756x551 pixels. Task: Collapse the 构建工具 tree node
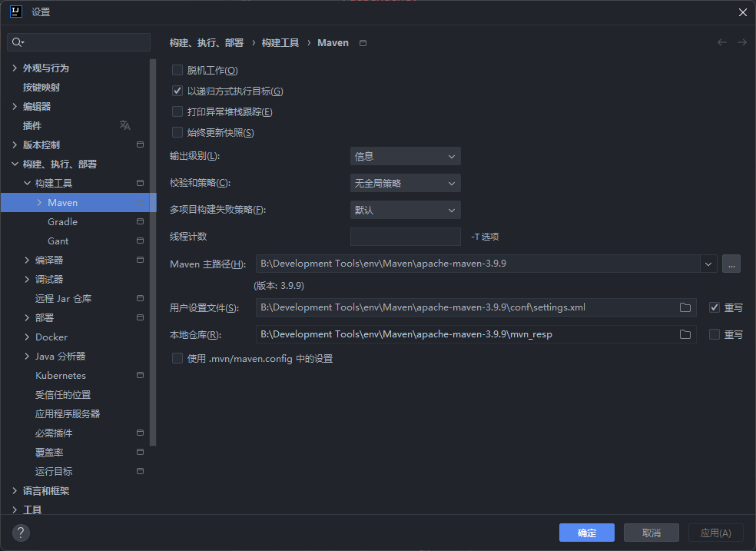click(27, 183)
